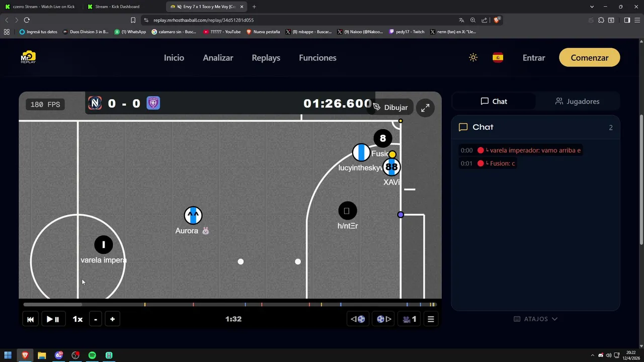644x362 pixels.
Task: Increase playback speed with the plus button
Action: [112, 319]
